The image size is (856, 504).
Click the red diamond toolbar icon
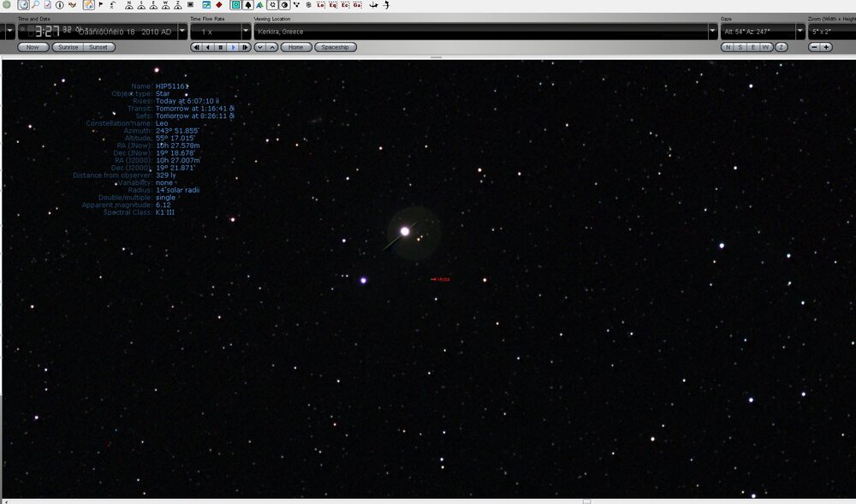click(x=217, y=5)
